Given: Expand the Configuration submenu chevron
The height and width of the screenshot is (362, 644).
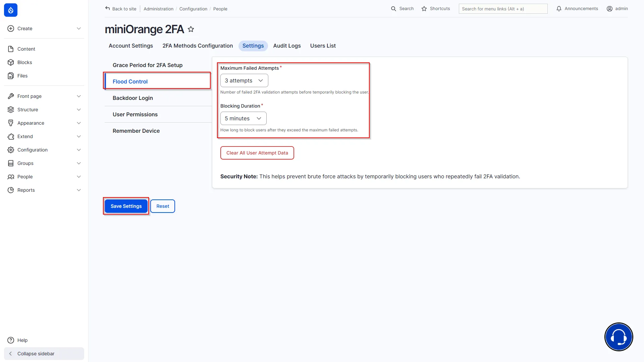Looking at the screenshot, I should [79, 150].
